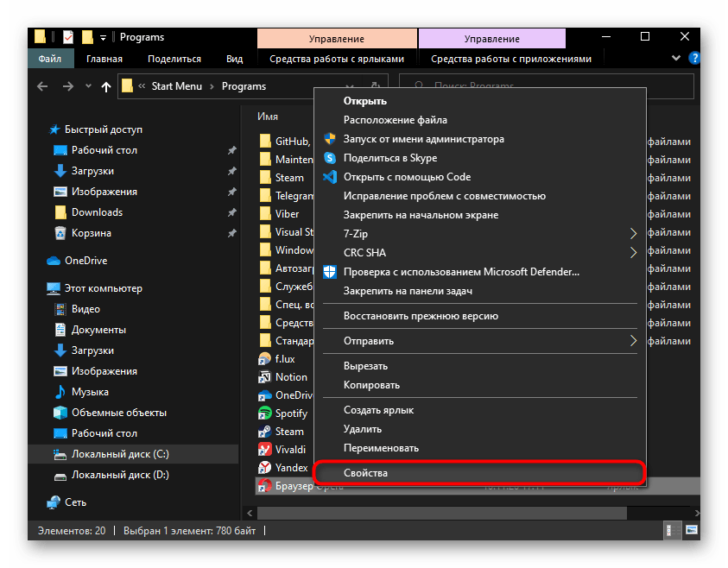Click the Notion shortcut icon
Image resolution: width=728 pixels, height=568 pixels.
point(264,377)
